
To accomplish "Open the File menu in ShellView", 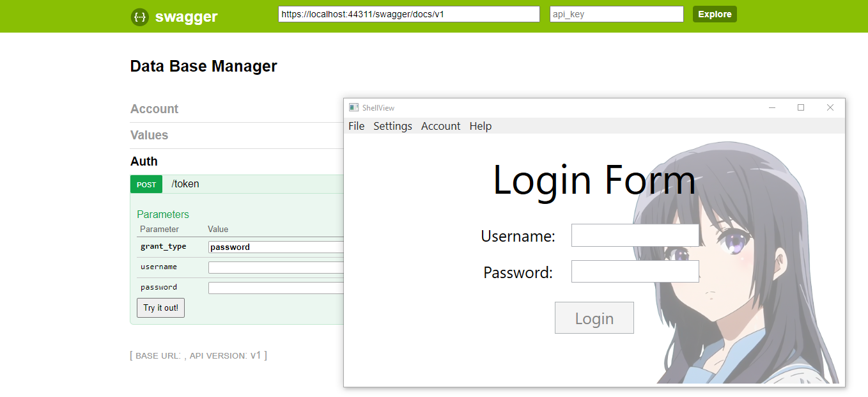I will point(356,126).
